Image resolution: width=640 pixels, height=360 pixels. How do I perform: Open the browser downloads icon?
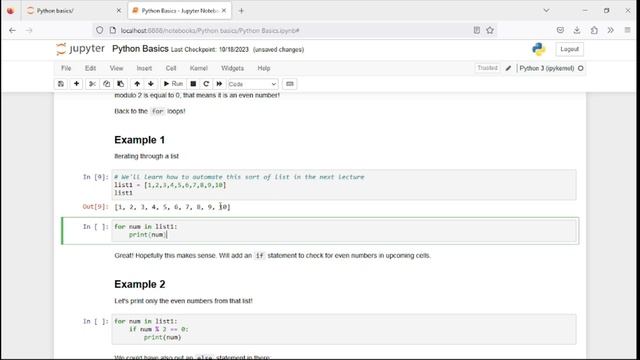tap(577, 30)
